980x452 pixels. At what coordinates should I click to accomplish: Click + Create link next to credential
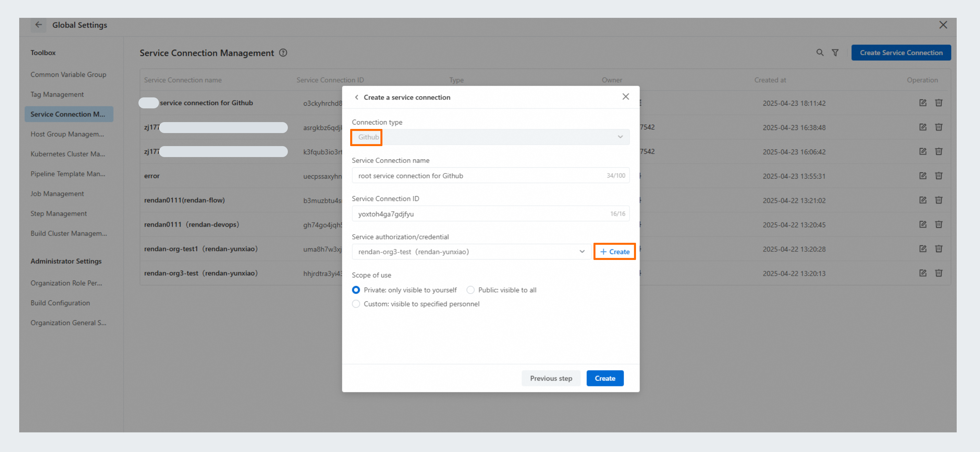point(614,252)
